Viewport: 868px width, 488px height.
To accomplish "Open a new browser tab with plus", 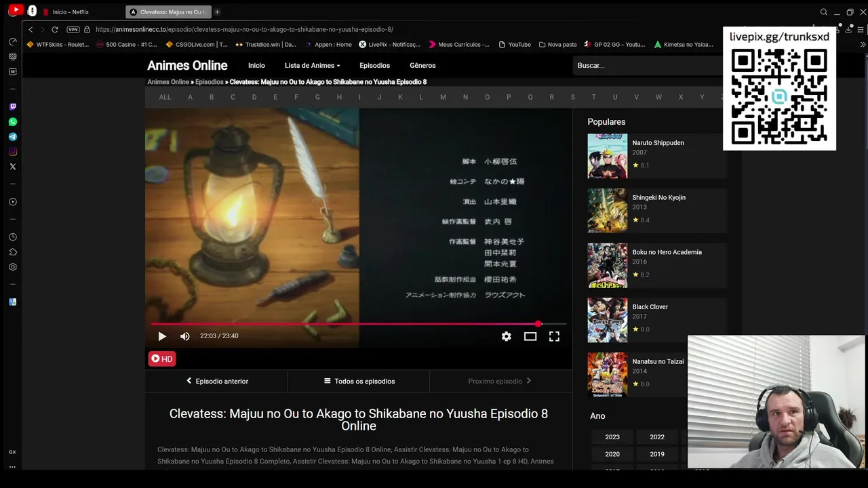I will point(217,12).
